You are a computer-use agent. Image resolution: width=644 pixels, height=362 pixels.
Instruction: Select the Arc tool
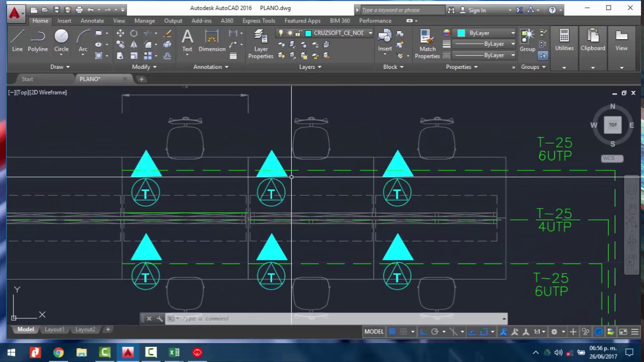pos(83,40)
